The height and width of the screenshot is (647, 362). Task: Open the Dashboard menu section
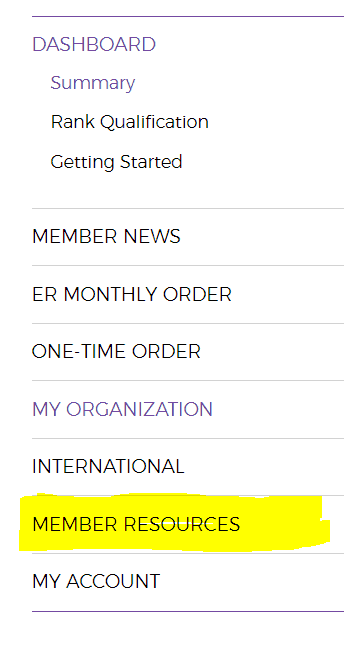(x=94, y=45)
